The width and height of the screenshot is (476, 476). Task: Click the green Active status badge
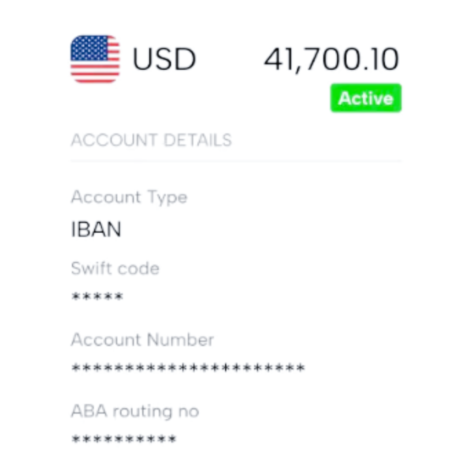(x=366, y=98)
